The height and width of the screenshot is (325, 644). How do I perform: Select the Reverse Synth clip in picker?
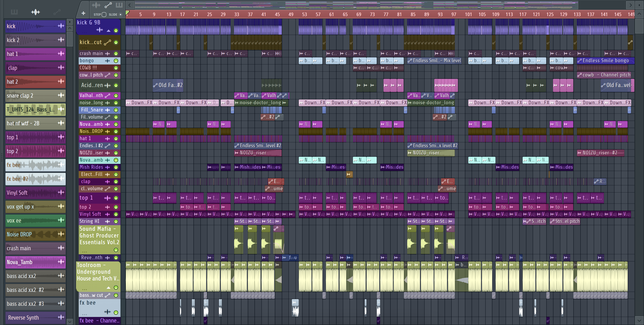pos(36,317)
